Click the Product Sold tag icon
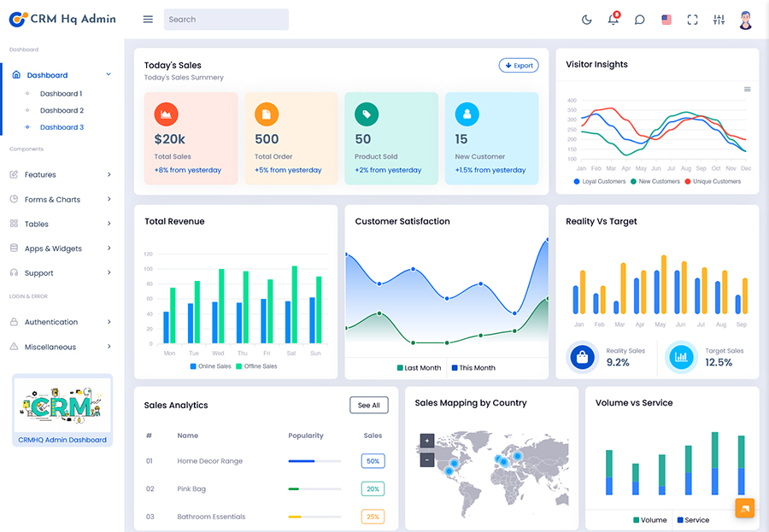 (x=367, y=114)
